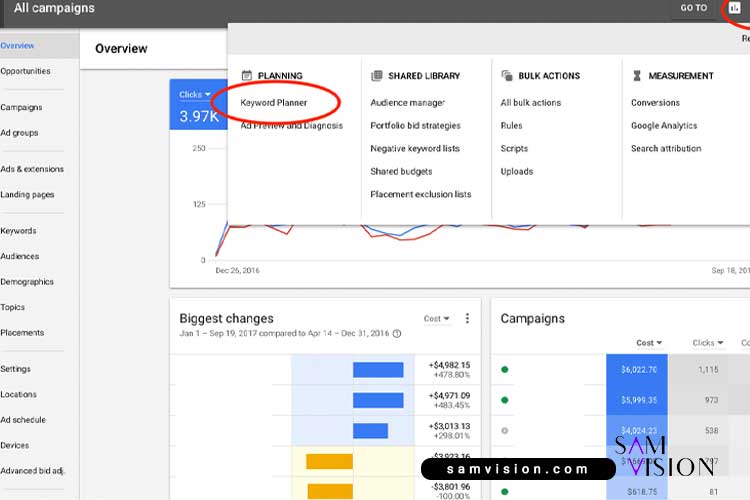Viewport: 750px width, 500px height.
Task: Click the $6,022.70 cost cell
Action: [x=637, y=369]
